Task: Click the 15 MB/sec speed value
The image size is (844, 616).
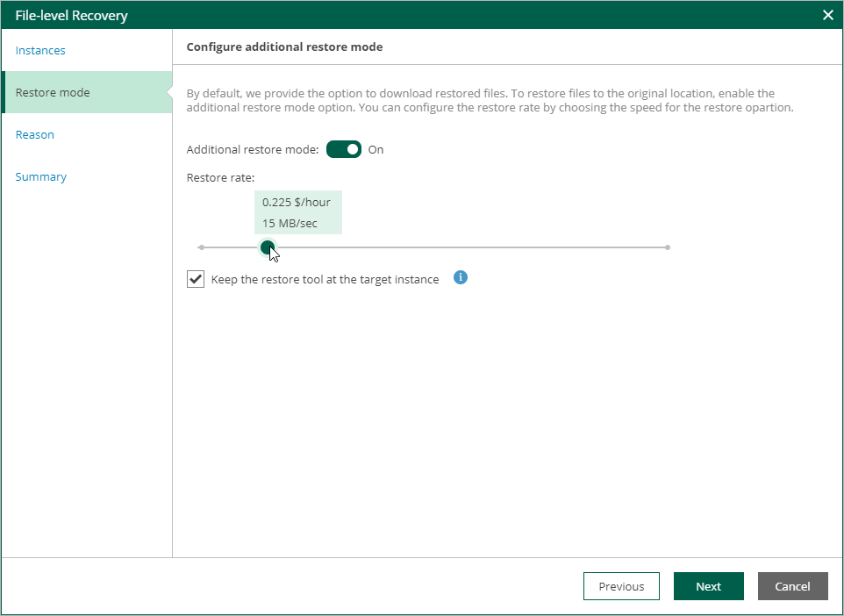Action: pyautogui.click(x=290, y=223)
